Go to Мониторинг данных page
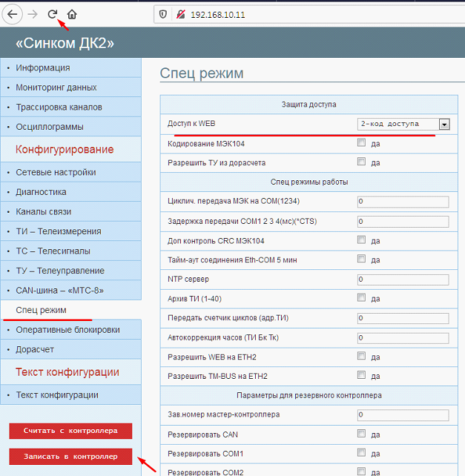The width and height of the screenshot is (465, 476). [x=56, y=87]
